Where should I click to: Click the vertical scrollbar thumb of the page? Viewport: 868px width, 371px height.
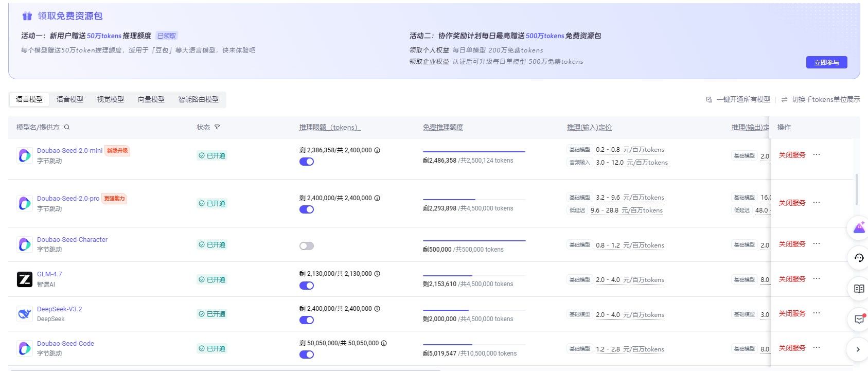[x=856, y=190]
